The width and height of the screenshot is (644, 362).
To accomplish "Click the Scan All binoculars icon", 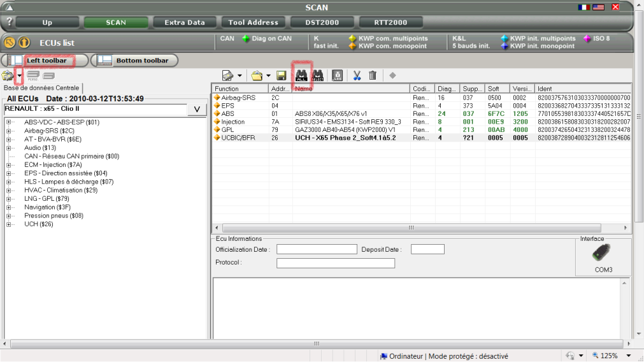I will (x=301, y=75).
